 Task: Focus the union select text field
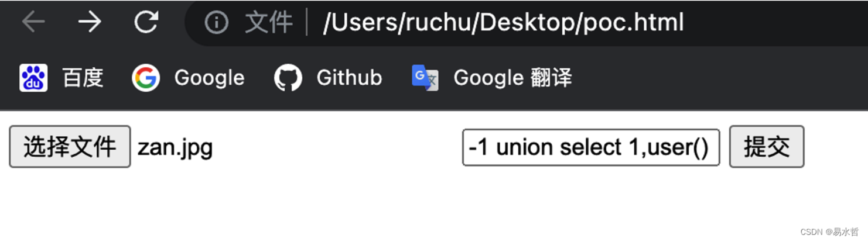pyautogui.click(x=590, y=147)
